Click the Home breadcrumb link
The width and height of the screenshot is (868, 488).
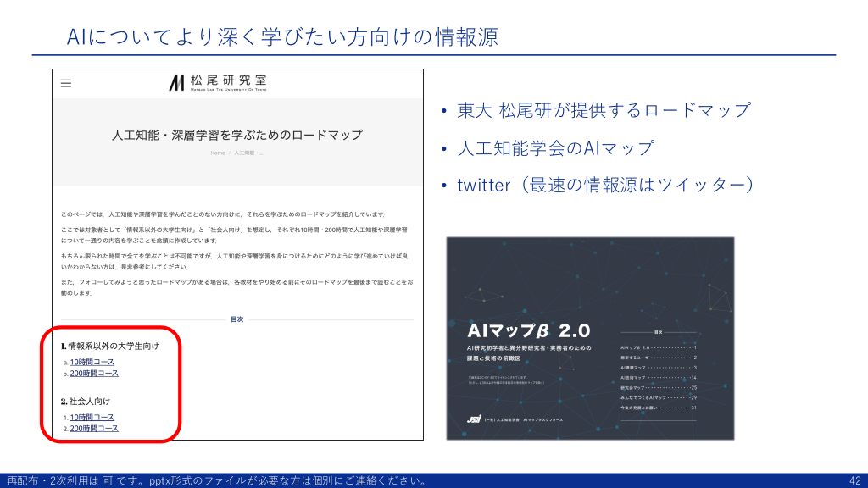click(x=217, y=152)
